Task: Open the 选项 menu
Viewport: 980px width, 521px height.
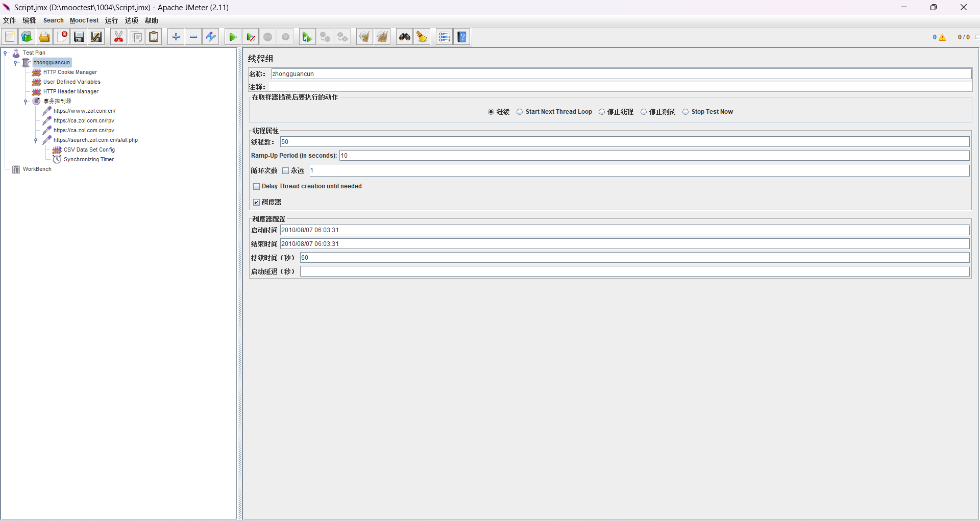Action: pyautogui.click(x=132, y=20)
